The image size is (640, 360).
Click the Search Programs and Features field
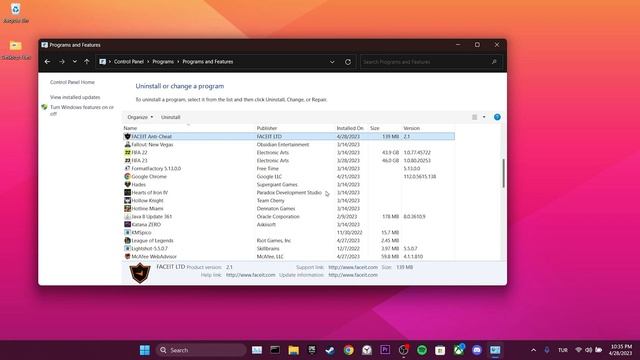431,62
